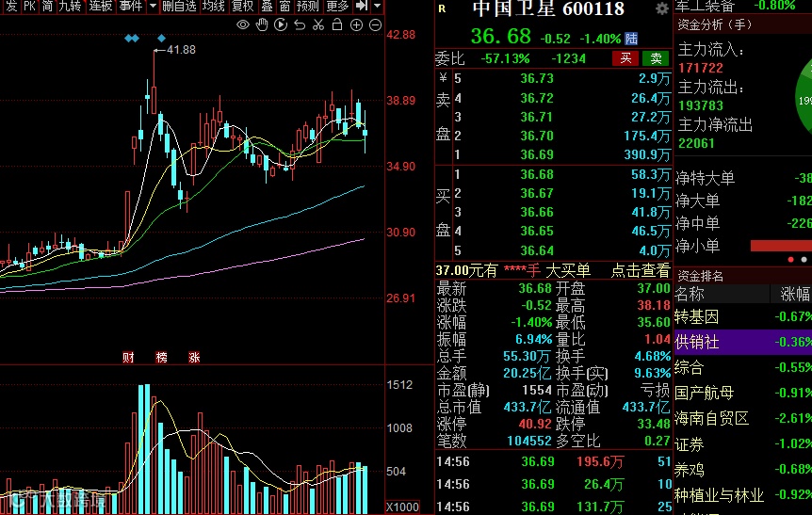Select the 转基因 sector row
The width and height of the screenshot is (812, 515).
point(742,316)
